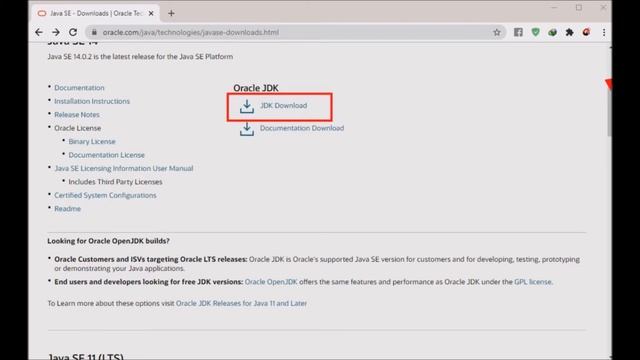The width and height of the screenshot is (640, 360).
Task: Open the green globe extension icon
Action: pos(552,32)
